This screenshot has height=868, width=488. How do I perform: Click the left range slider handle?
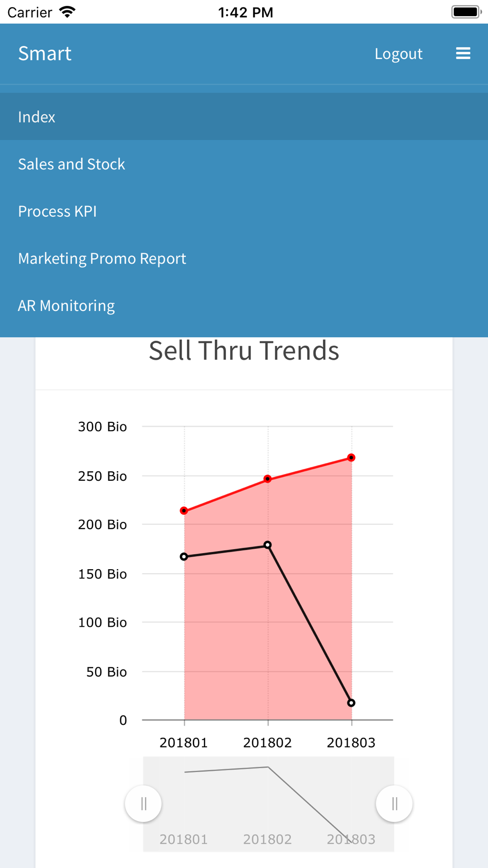(143, 804)
